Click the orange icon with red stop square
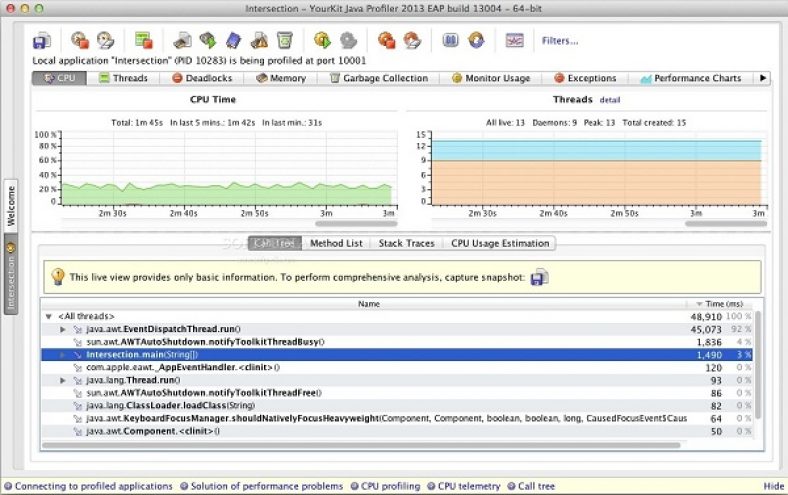The image size is (788, 495). pos(386,40)
